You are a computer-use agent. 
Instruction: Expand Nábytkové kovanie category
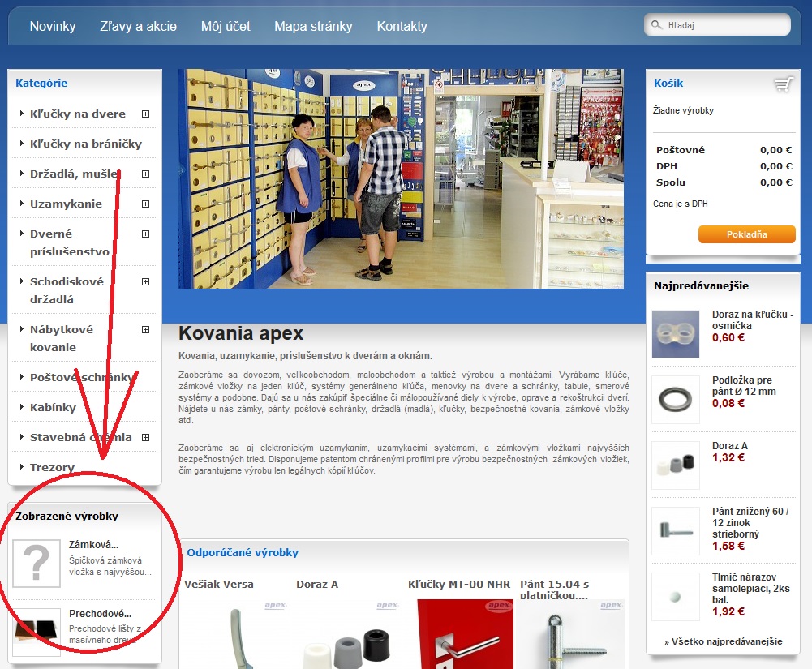(145, 330)
